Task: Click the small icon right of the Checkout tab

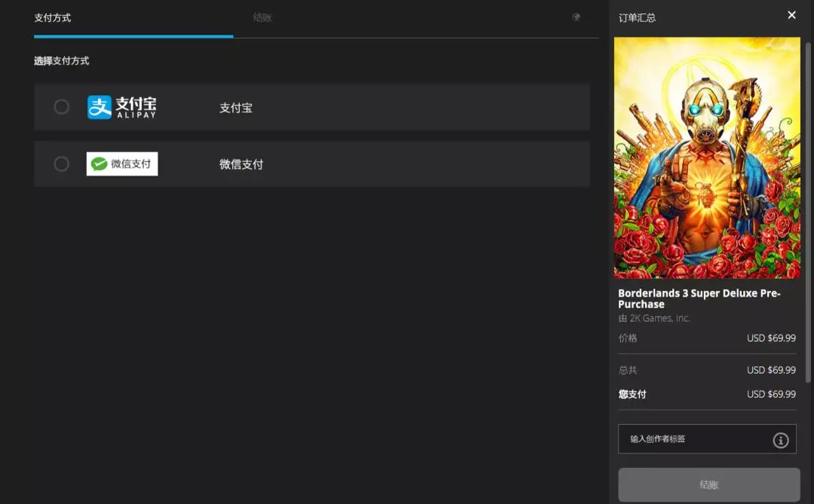Action: (x=577, y=16)
